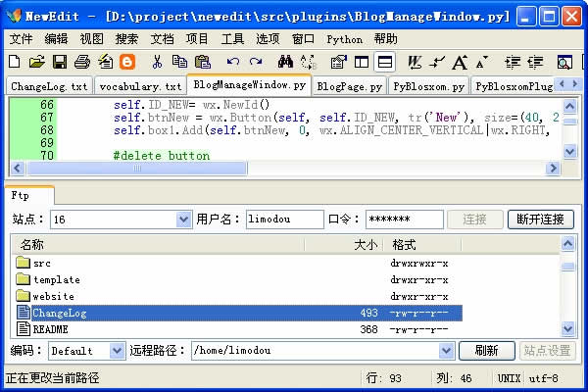The width and height of the screenshot is (588, 392).
Task: Expand the 远程路径 remote path dropdown
Action: click(x=447, y=350)
